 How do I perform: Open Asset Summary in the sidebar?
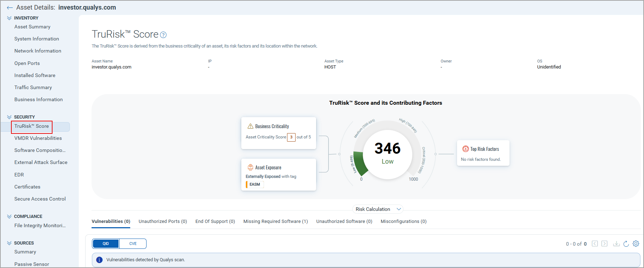[32, 27]
